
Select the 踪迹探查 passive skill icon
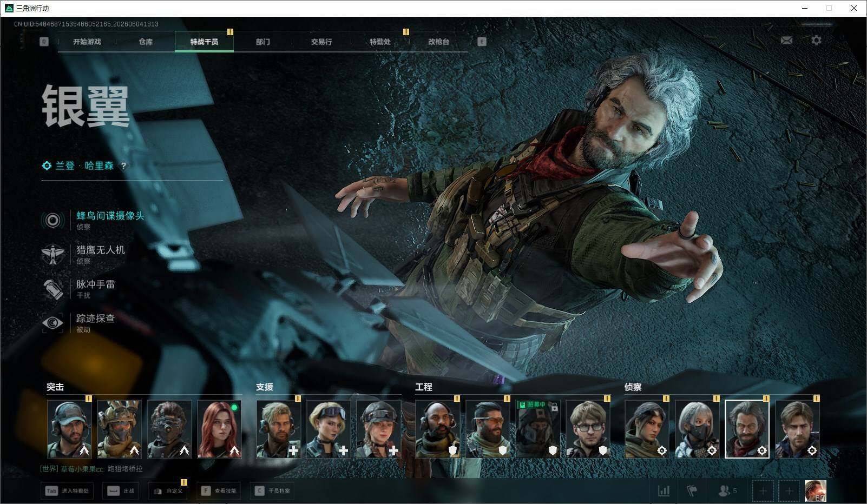click(53, 323)
